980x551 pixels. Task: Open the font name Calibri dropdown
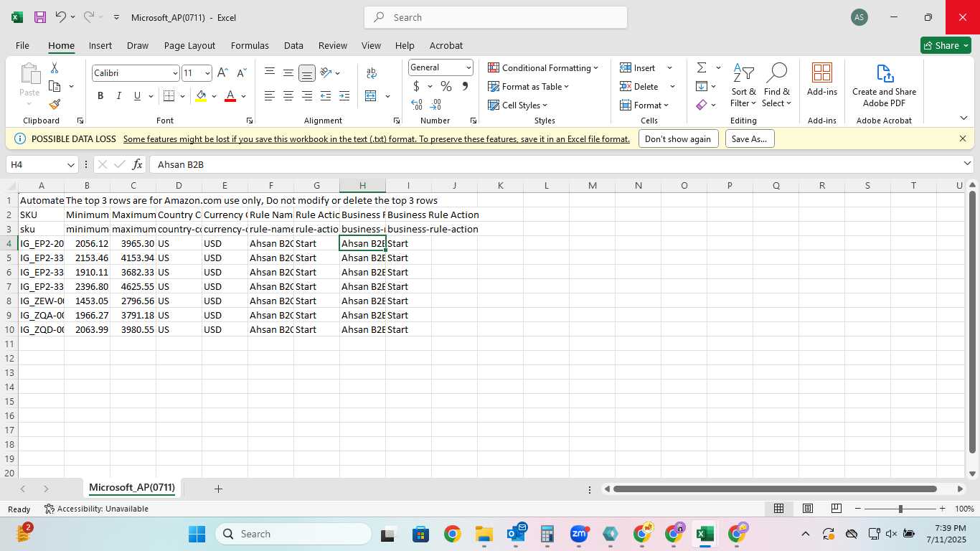175,73
